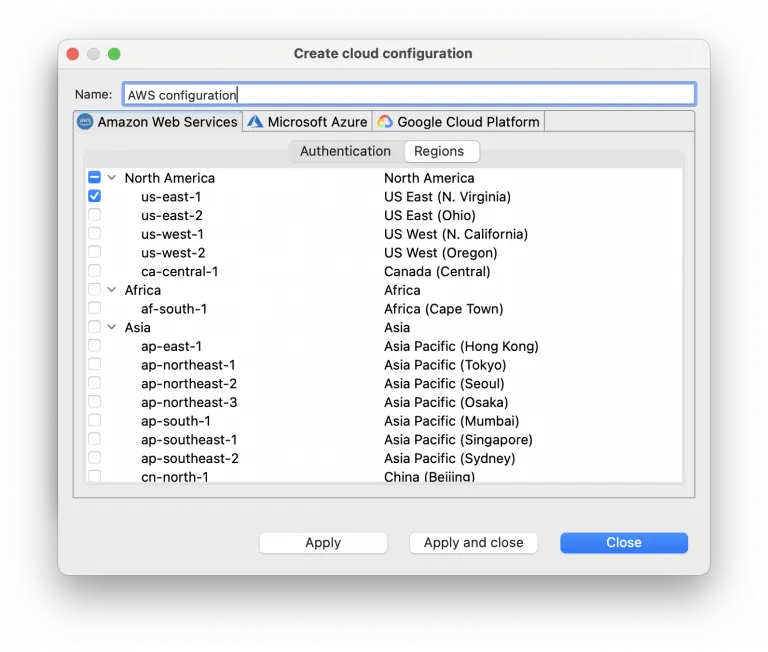Open the Google Cloud Platform tab

459,121
